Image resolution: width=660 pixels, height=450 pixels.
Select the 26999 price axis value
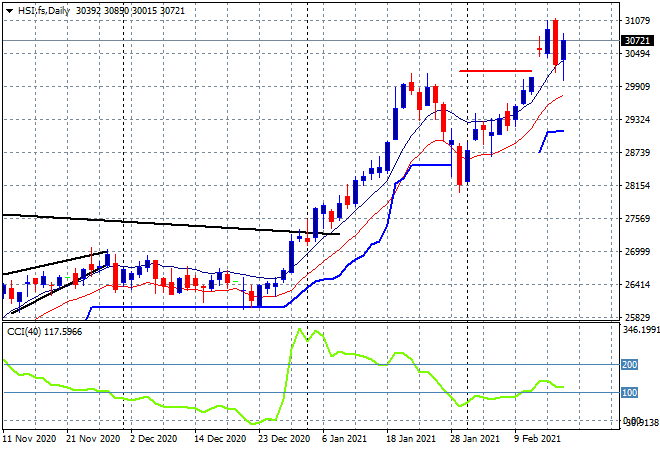coord(637,252)
